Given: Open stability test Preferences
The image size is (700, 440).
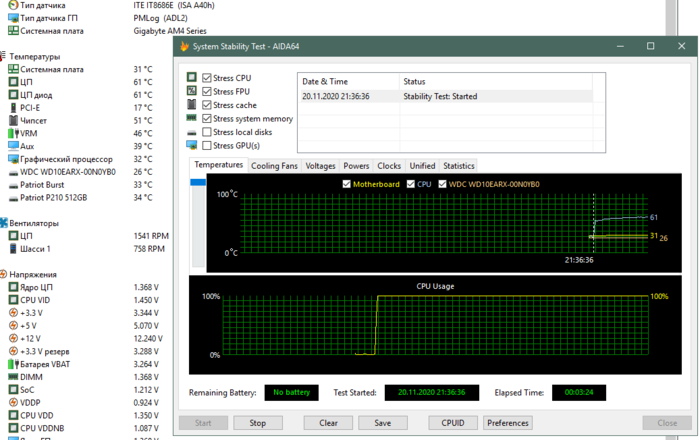Looking at the screenshot, I should 508,423.
